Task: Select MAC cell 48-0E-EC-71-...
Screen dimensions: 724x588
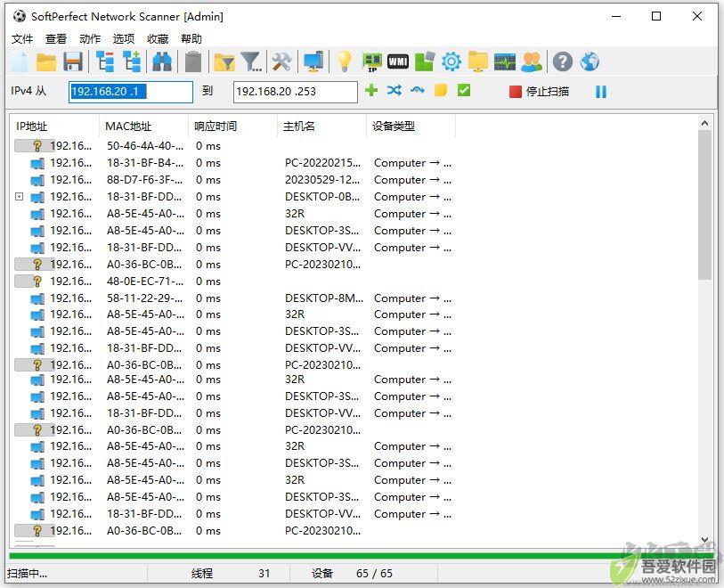Action: coord(145,282)
